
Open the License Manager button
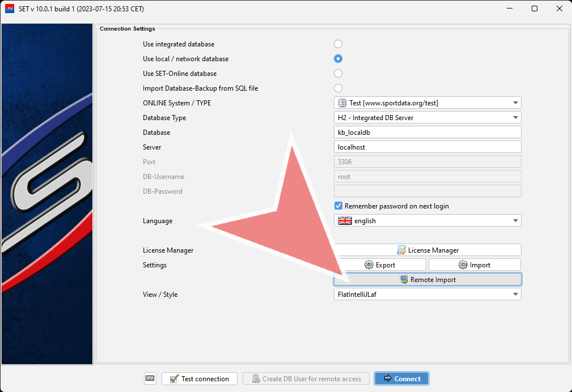coord(427,250)
